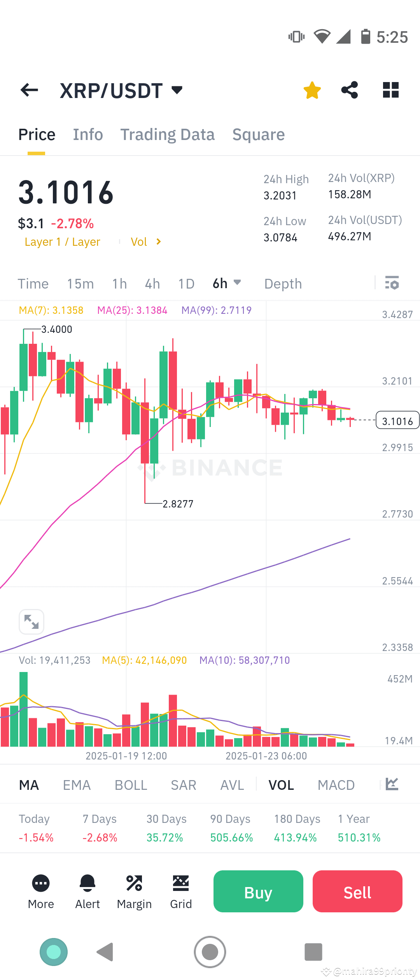Select the 1D timeframe
This screenshot has width=420, height=980.
pos(186,283)
